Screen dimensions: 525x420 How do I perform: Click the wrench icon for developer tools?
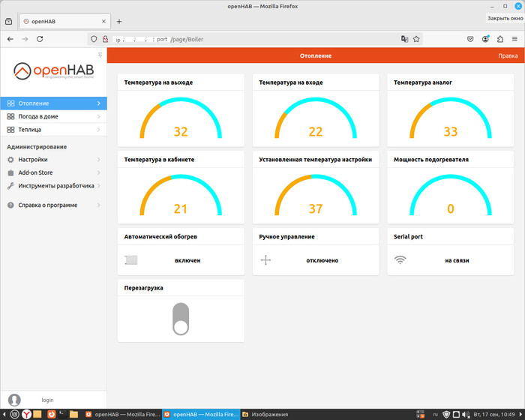tap(10, 186)
